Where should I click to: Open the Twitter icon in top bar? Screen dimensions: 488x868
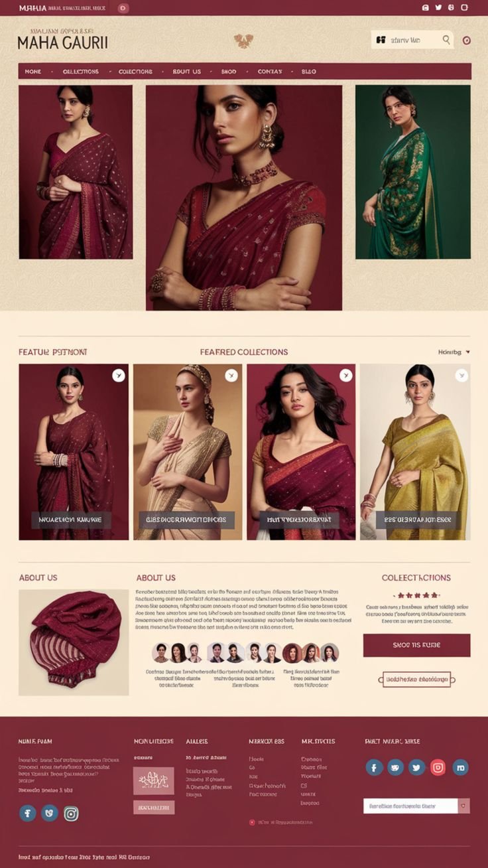pos(438,7)
